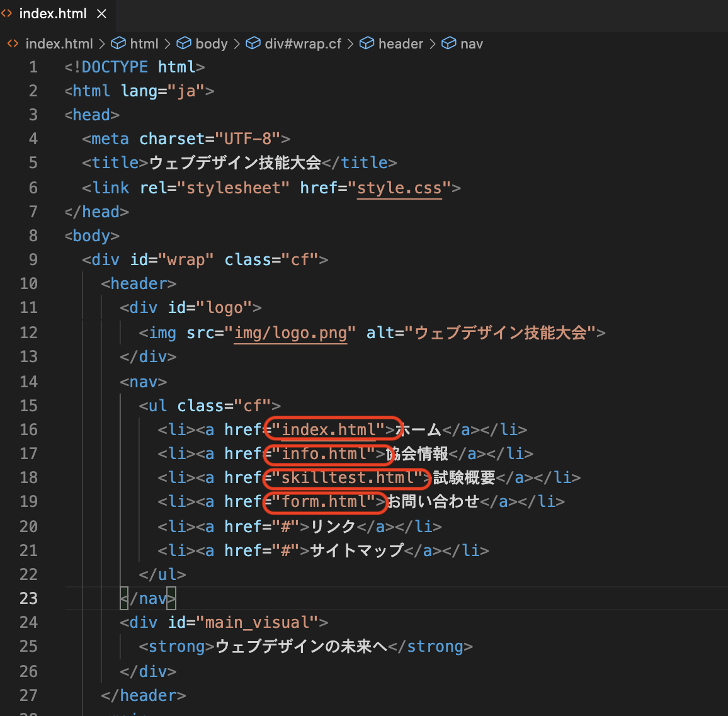
Task: Click the closing ul tag on line 22
Action: 162,575
